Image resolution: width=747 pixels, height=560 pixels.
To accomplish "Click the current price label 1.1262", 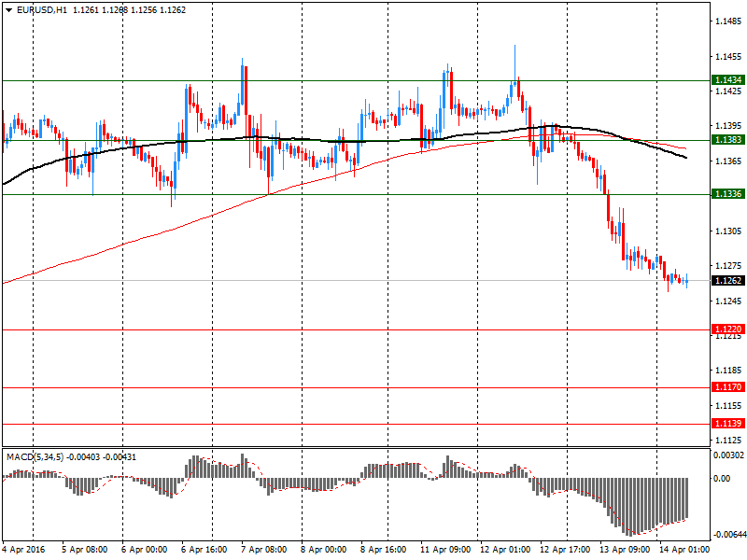I will click(728, 281).
